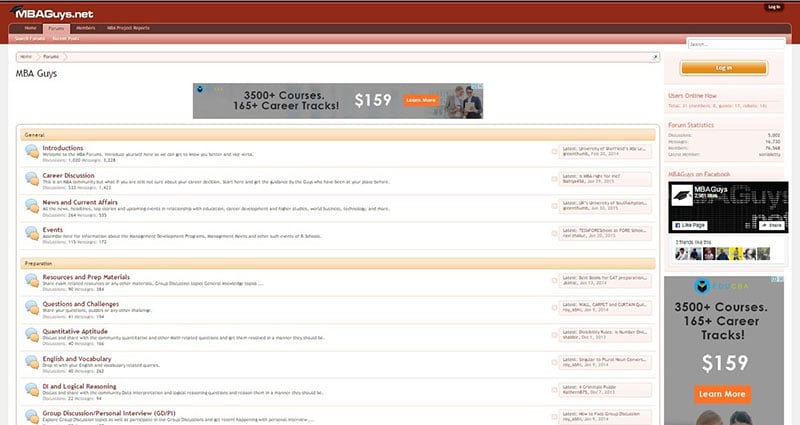The width and height of the screenshot is (800, 425).
Task: Click the Log in link at top right
Action: pos(774,7)
